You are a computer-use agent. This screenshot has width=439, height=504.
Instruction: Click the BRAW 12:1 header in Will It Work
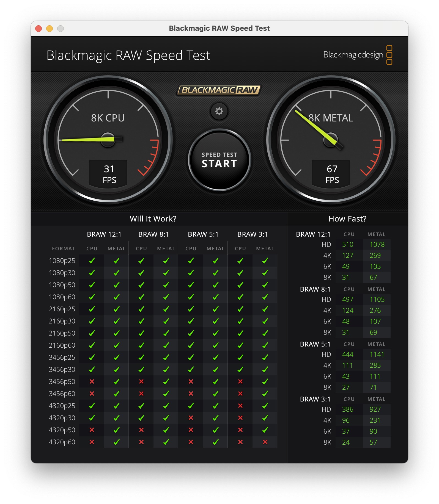104,234
